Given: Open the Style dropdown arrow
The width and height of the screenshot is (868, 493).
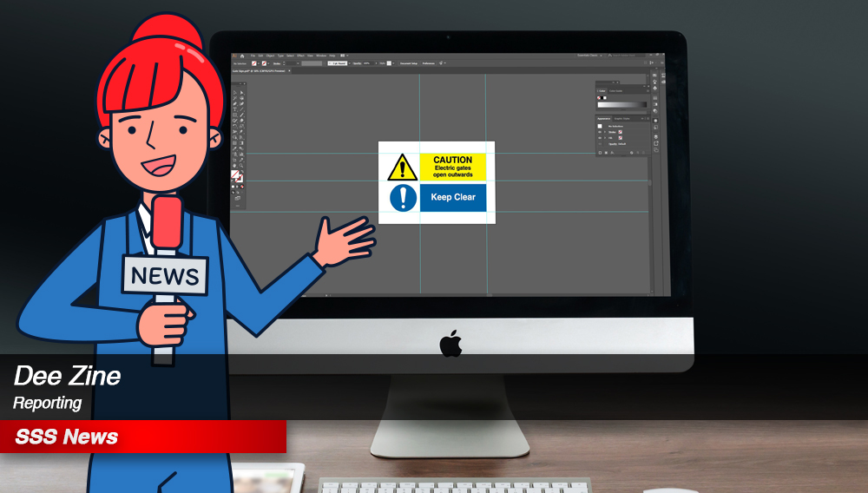Looking at the screenshot, I should tap(393, 63).
